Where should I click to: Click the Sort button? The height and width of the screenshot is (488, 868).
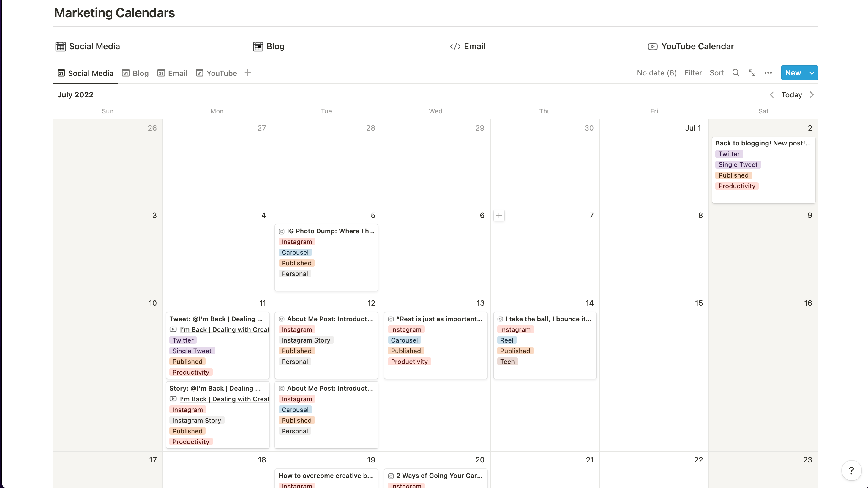point(717,73)
